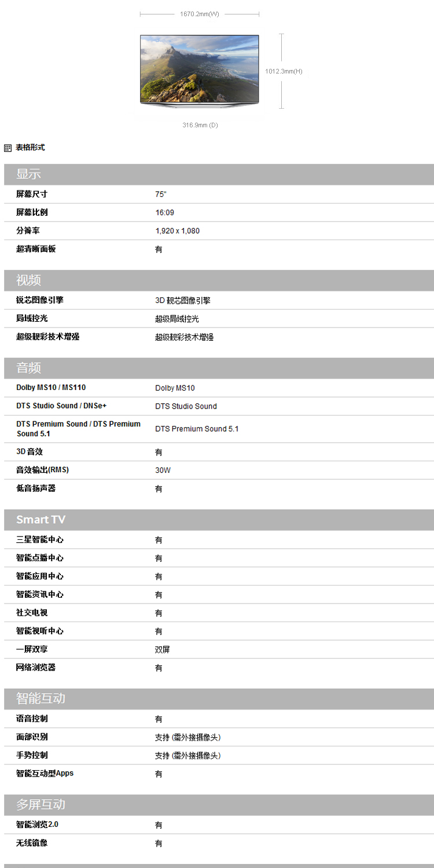
Task: Click the Samsung TV product image
Action: [199, 69]
